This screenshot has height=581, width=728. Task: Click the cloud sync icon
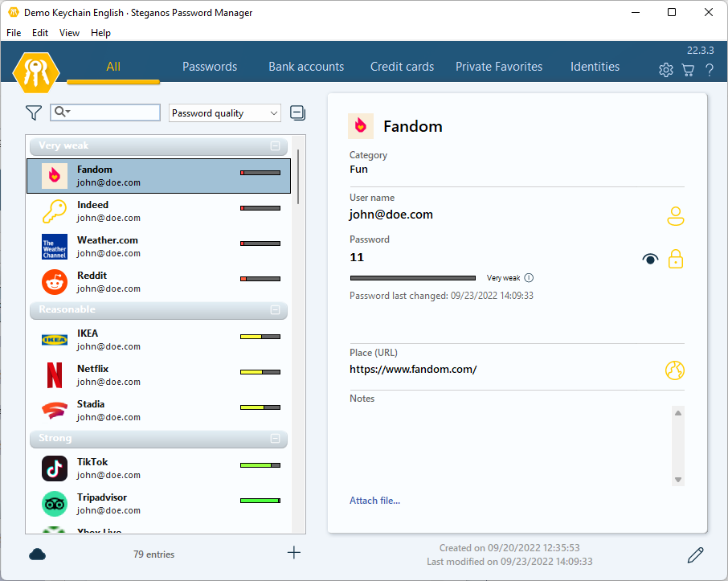37,554
